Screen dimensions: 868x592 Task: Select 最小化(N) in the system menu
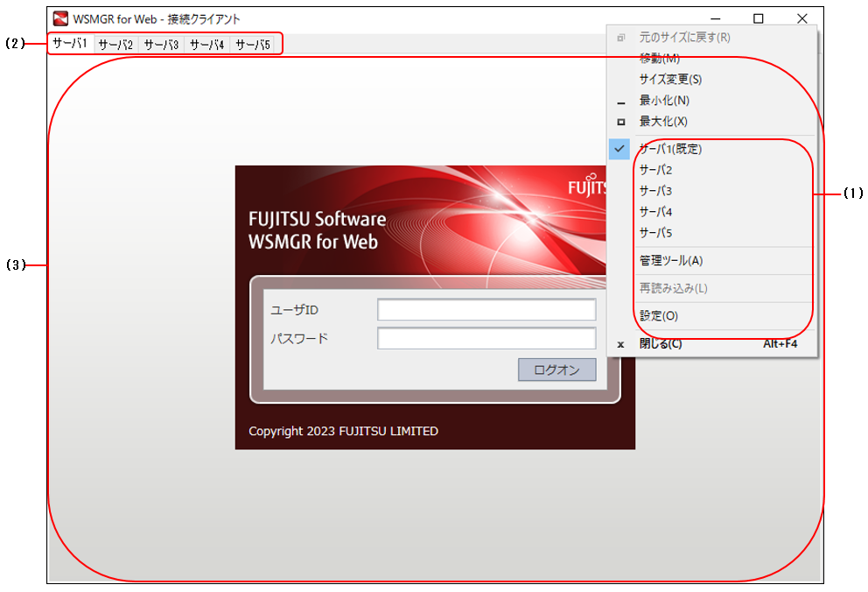[x=663, y=101]
